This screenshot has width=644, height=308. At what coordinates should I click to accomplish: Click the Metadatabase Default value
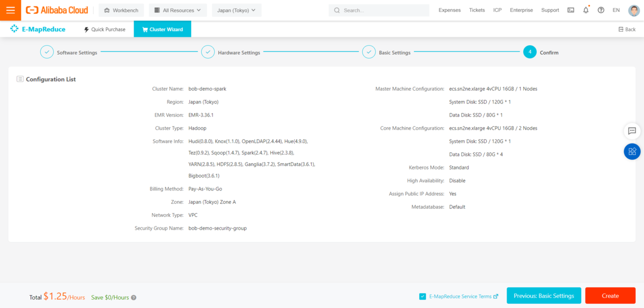[x=457, y=207]
